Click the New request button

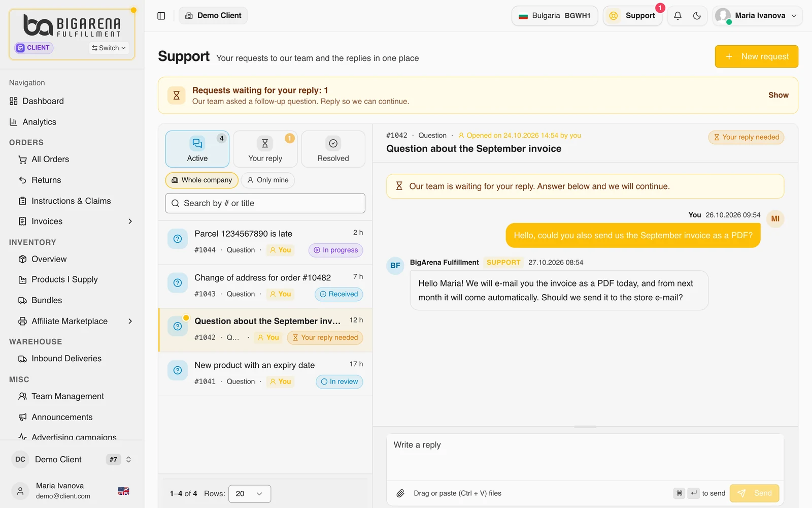pos(757,56)
